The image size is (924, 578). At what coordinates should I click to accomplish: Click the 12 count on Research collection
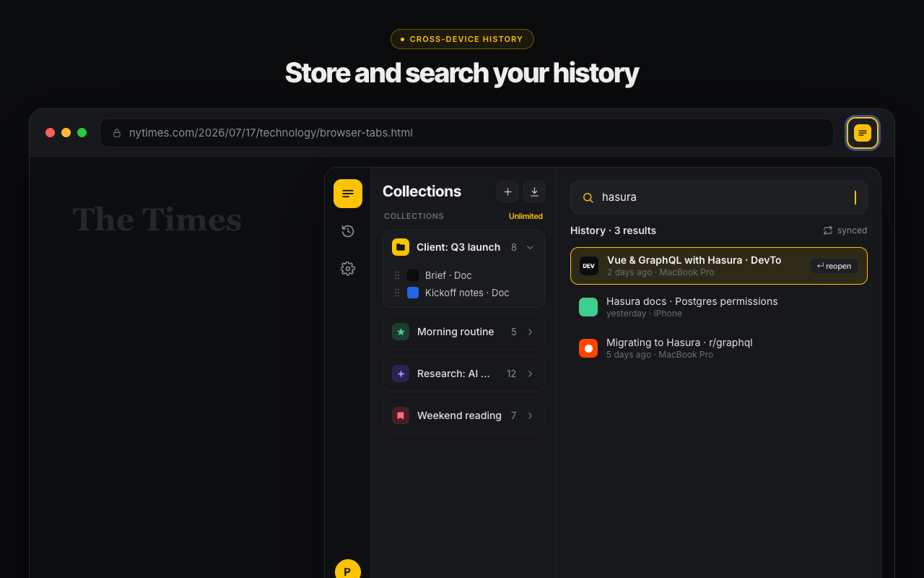click(x=511, y=374)
